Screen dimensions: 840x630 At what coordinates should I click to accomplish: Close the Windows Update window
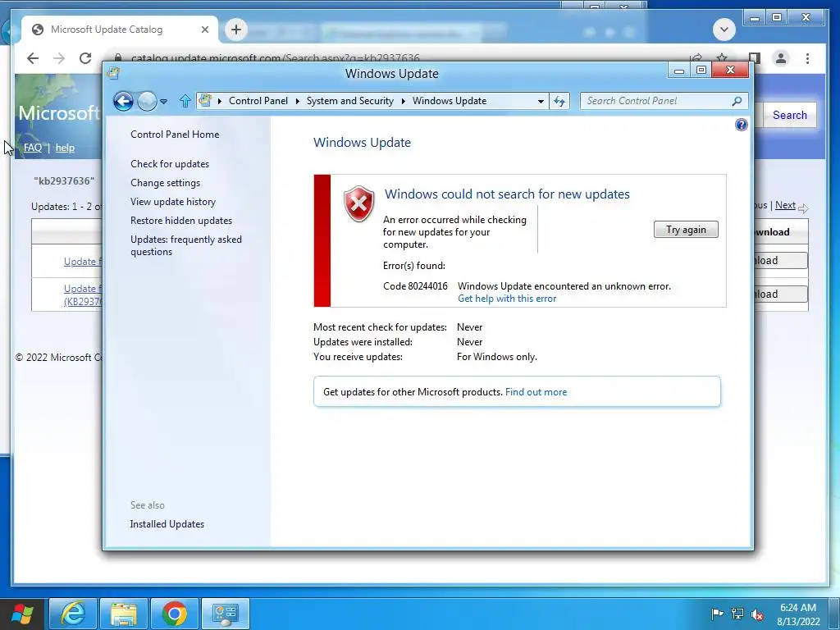tap(730, 71)
